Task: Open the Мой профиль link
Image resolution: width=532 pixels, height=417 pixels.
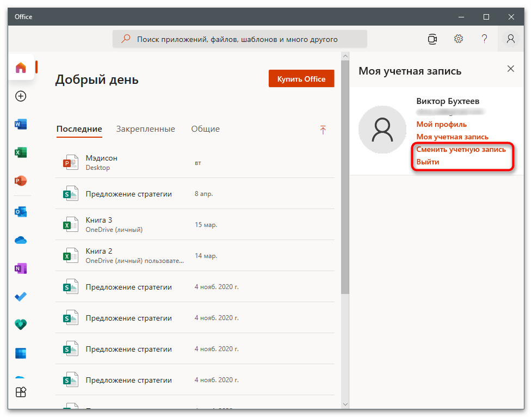Action: click(441, 124)
